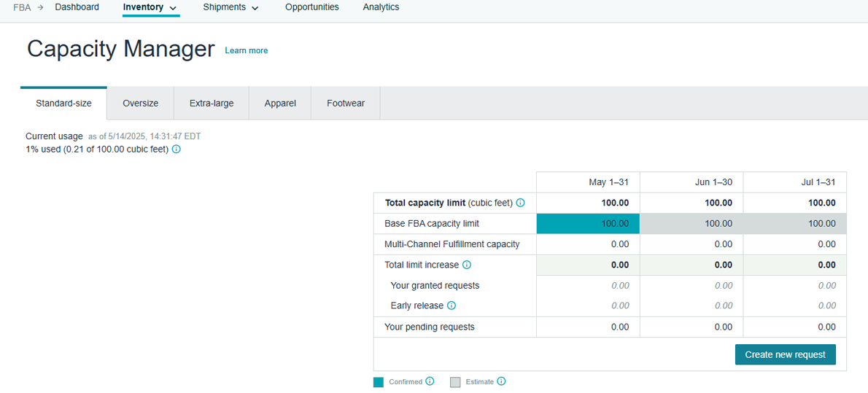Click the May 1–31 Base FBA capacity cell

pyautogui.click(x=588, y=224)
